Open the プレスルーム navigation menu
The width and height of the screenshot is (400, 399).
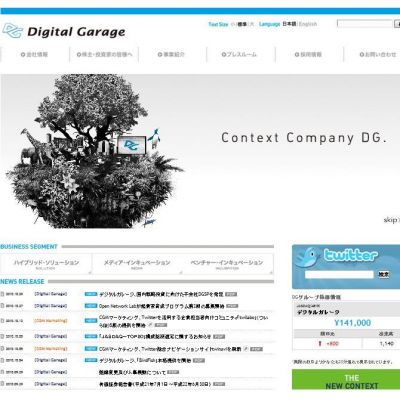(x=239, y=54)
